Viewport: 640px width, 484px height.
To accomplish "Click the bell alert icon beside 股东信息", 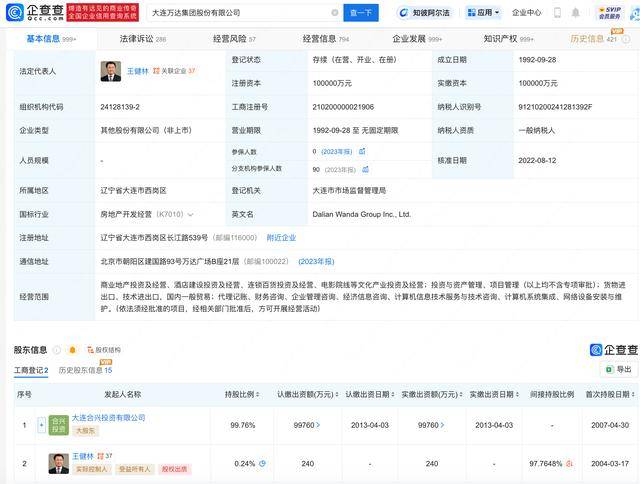I will click(x=73, y=350).
